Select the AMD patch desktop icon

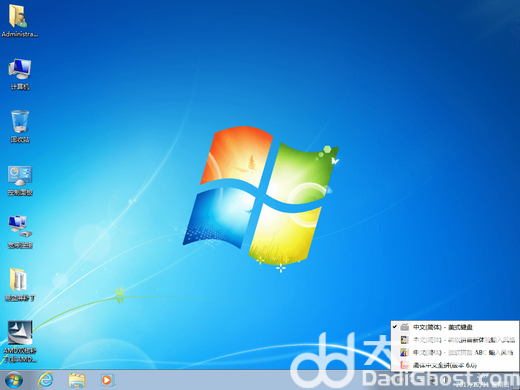pos(20,341)
